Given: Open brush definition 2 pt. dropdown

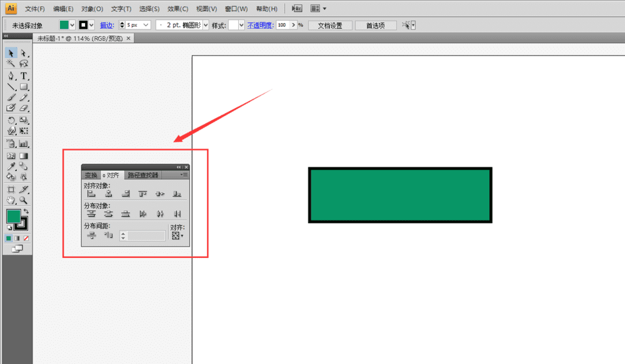Looking at the screenshot, I should coord(206,25).
